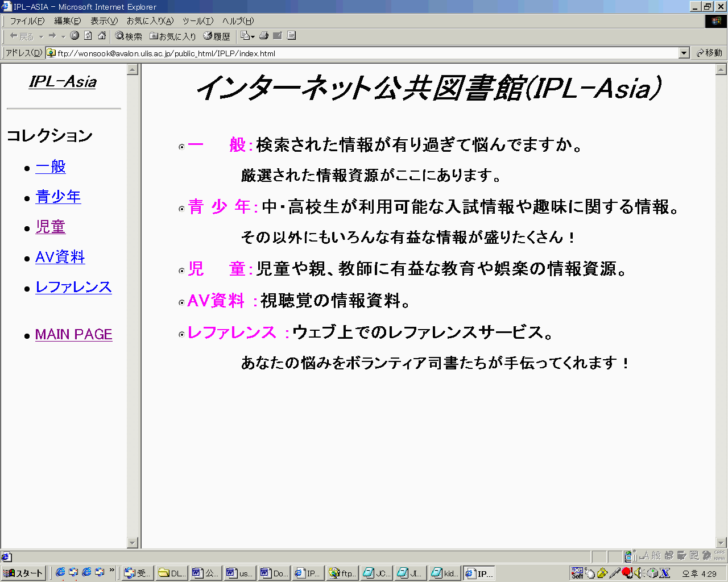Open the 表示 menu
Viewport: 728px width, 582px height.
102,20
